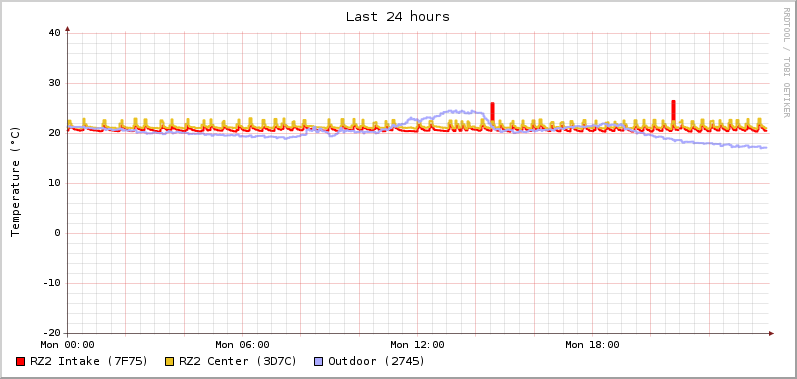Click the blue Outdoor legend swatch
Viewport: 797px width, 379px height.
point(319,362)
